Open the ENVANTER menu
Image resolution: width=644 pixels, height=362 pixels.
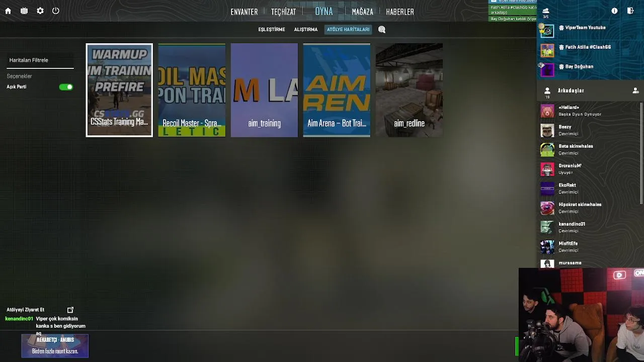click(x=244, y=12)
